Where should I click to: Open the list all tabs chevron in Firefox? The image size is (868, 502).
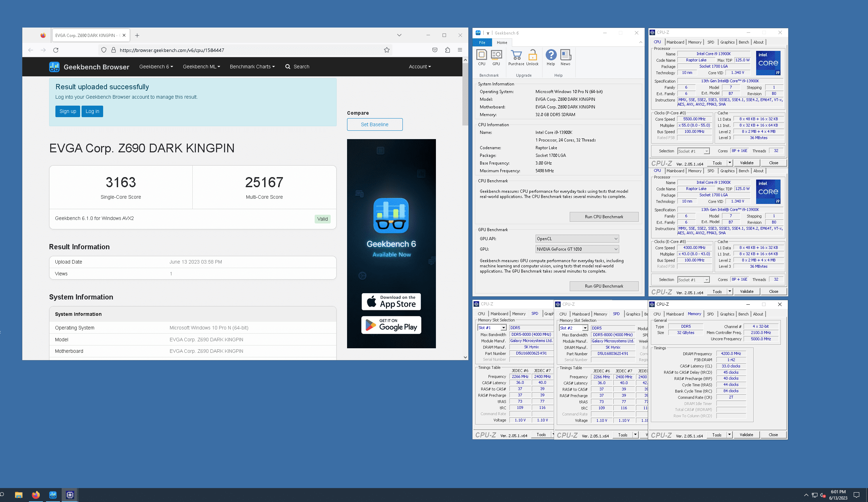(x=399, y=35)
